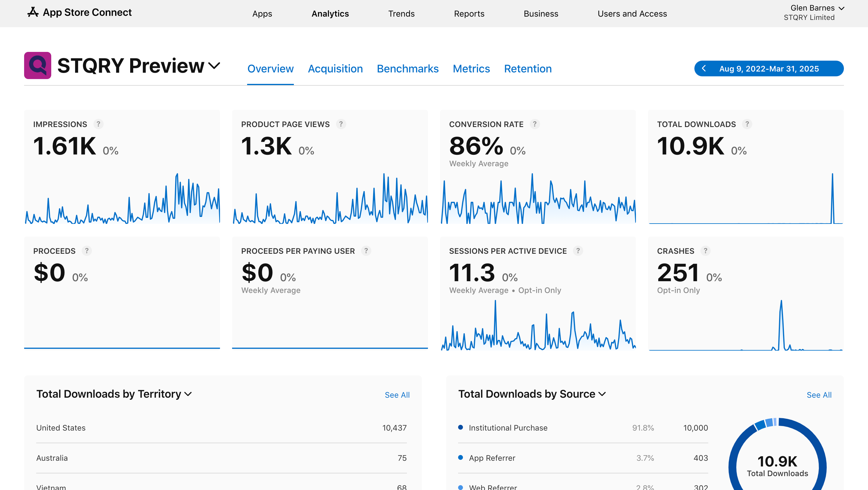Expand Total Downloads by Territory dropdown
This screenshot has height=490, width=868.
click(188, 394)
